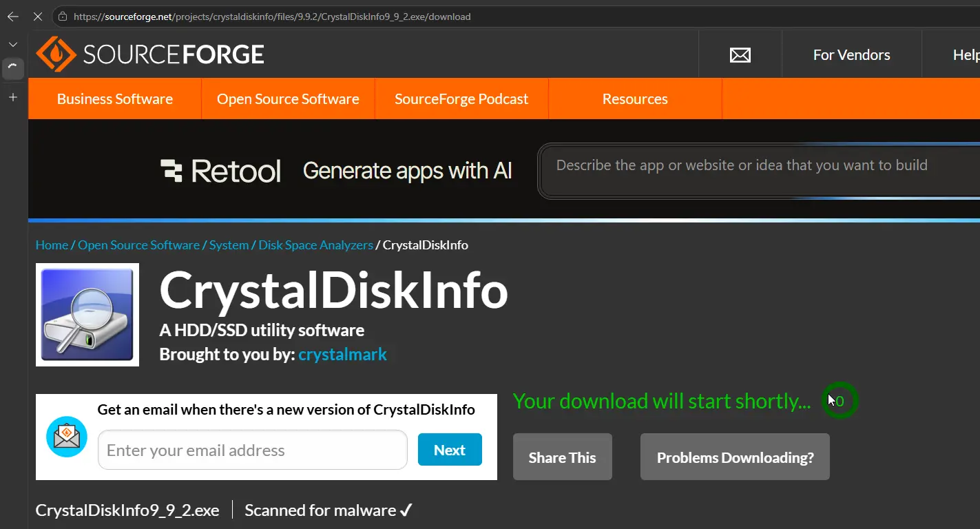The height and width of the screenshot is (529, 980).
Task: Click the site lock icon in address bar
Action: tap(63, 17)
